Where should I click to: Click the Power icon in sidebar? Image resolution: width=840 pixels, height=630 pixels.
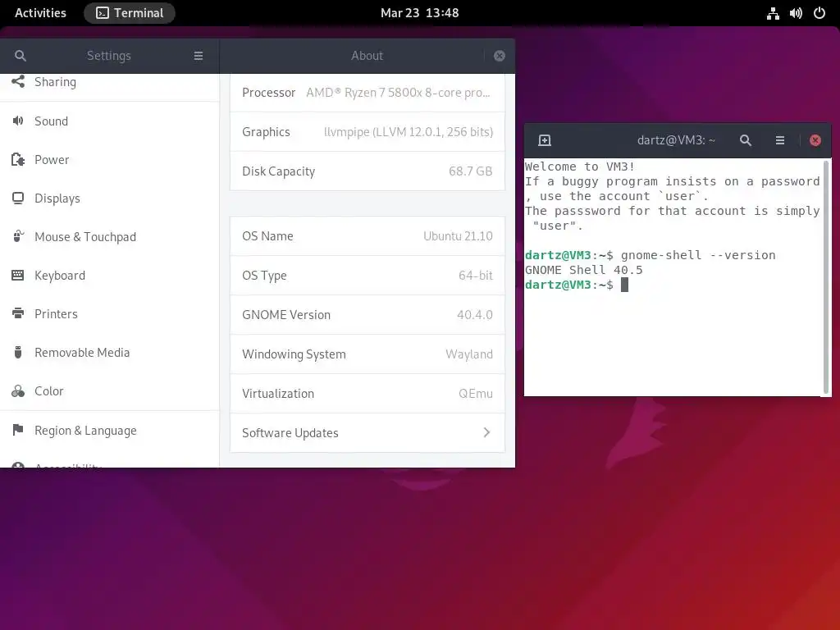click(18, 160)
